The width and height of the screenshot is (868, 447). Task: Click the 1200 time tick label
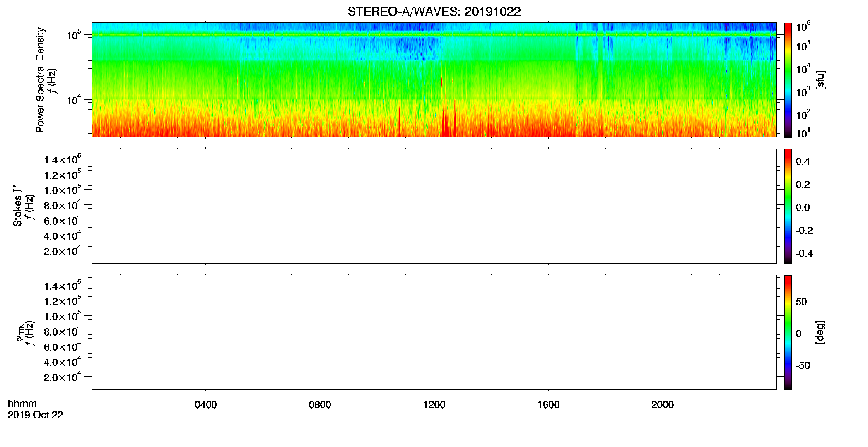[434, 405]
